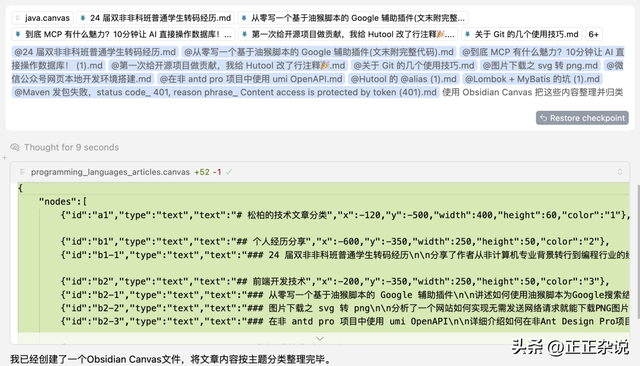
Task: Open the 第一次给开源项目做贡献 Hutool file chip
Action: [x=348, y=34]
